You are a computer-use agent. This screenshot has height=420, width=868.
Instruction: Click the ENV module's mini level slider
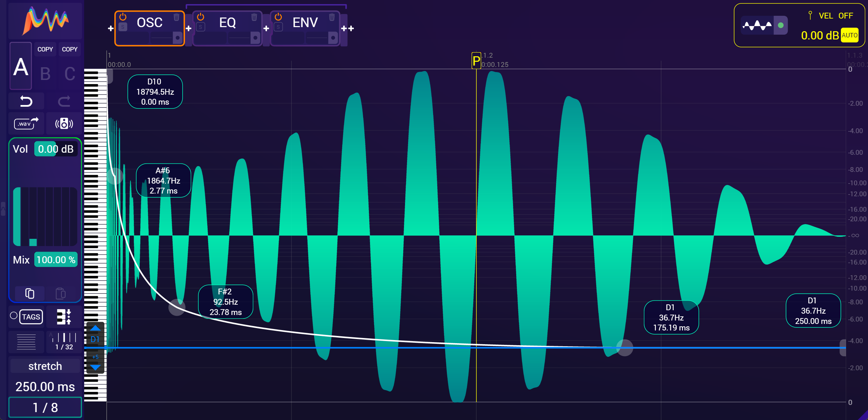[x=317, y=38]
